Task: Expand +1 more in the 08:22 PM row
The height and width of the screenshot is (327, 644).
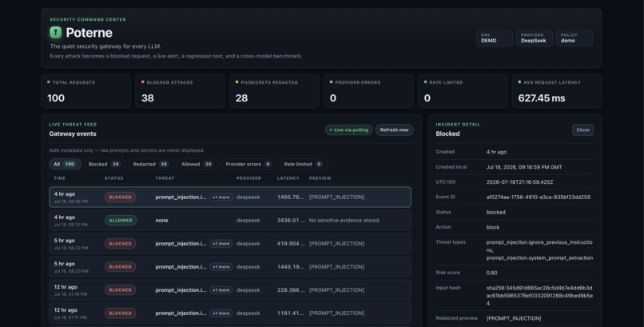Action: (221, 244)
